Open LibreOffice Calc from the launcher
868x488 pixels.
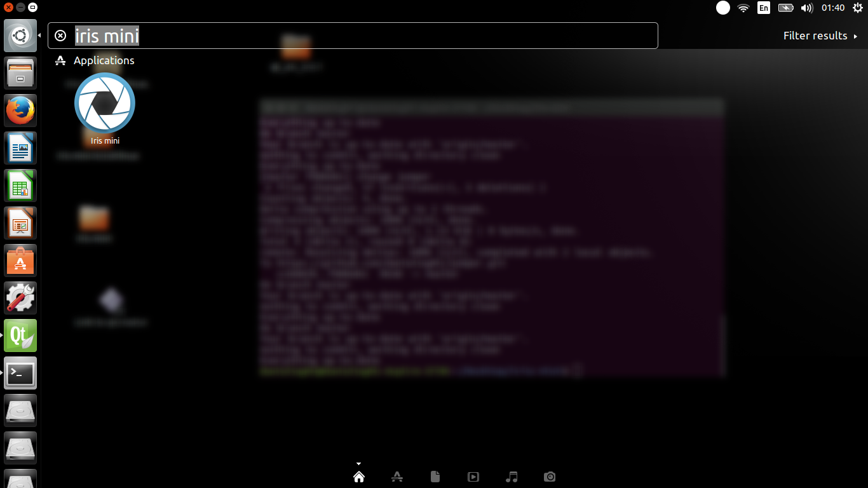[x=20, y=186]
